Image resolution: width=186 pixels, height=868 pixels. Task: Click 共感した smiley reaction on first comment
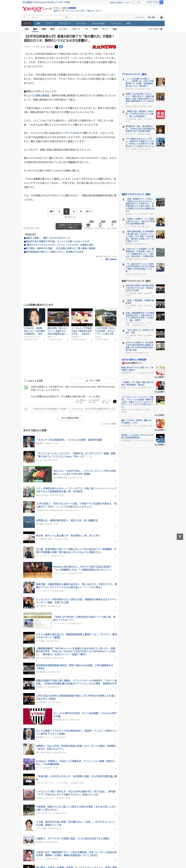[x=81, y=401]
